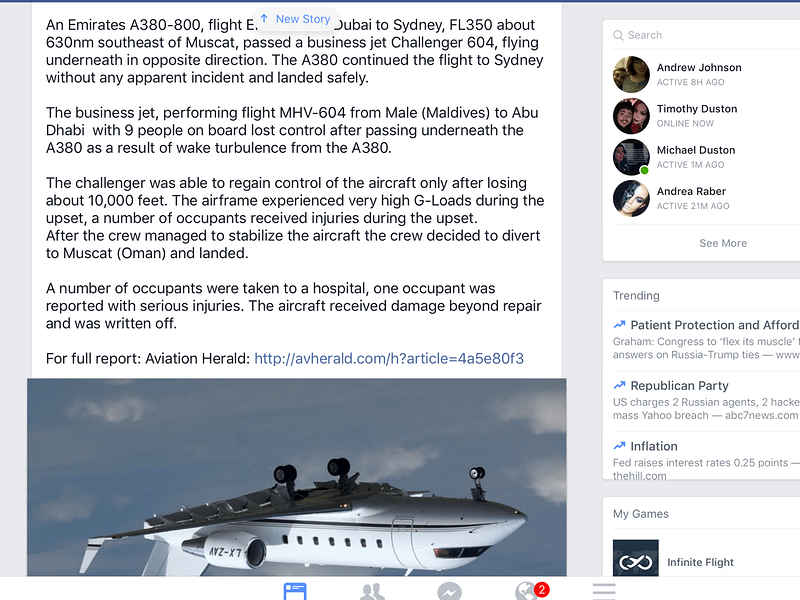The height and width of the screenshot is (600, 800).
Task: Expand contacts with See More
Action: pyautogui.click(x=723, y=243)
